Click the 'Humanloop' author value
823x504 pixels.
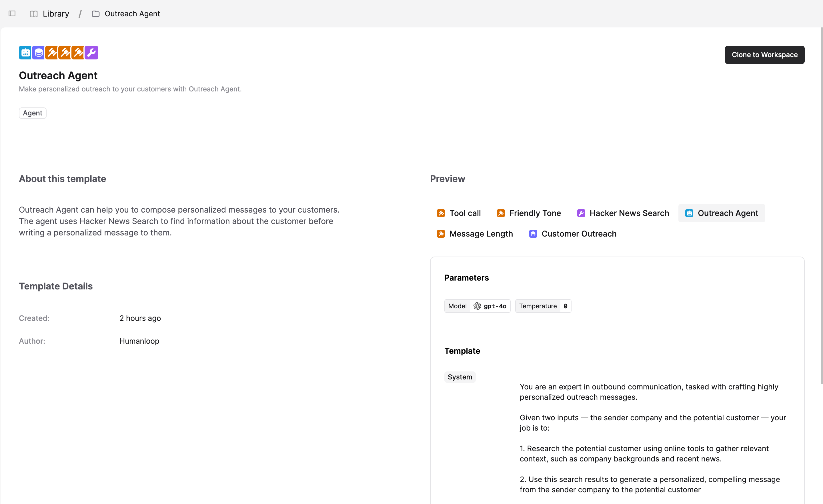click(x=139, y=341)
